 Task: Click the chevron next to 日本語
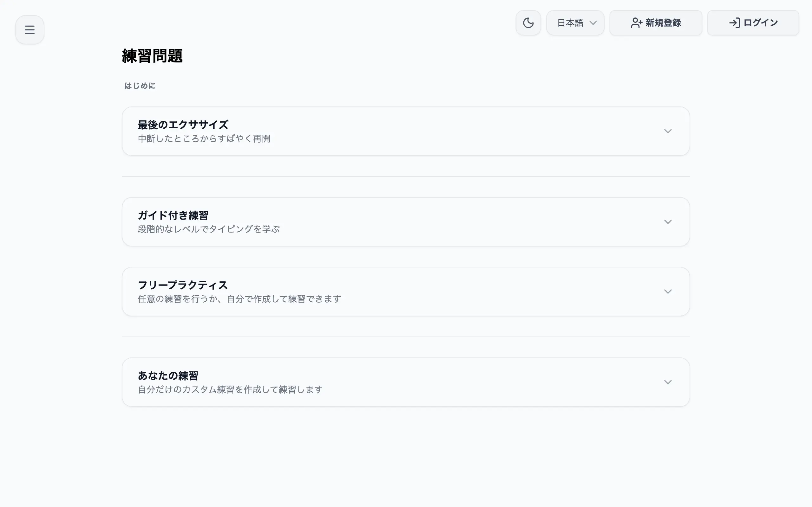pos(593,23)
